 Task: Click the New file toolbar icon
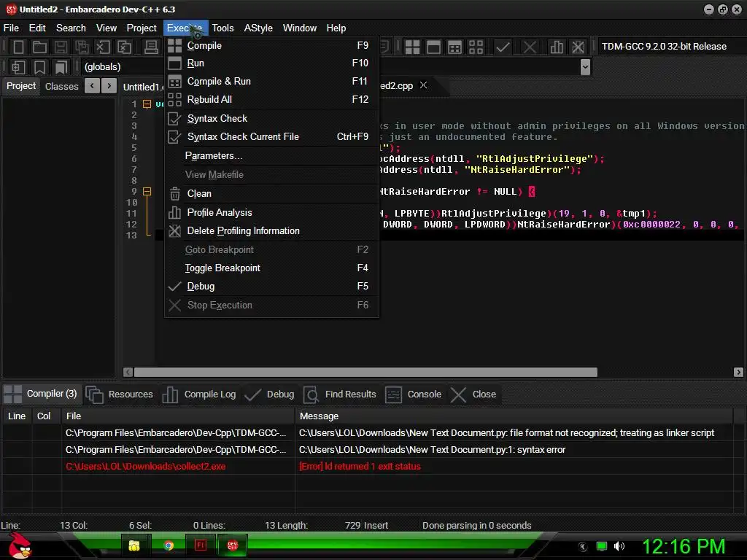click(18, 47)
